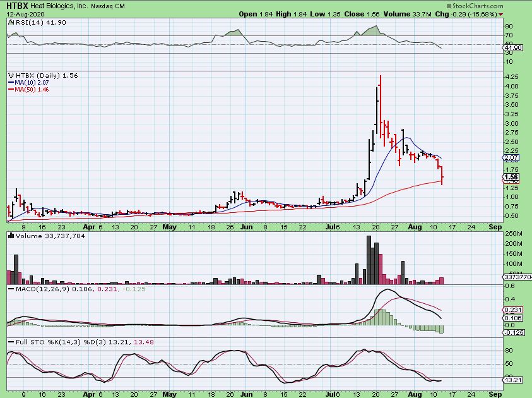Click the 2.07 price tag on the right axis
This screenshot has width=532, height=398.
pyautogui.click(x=511, y=157)
